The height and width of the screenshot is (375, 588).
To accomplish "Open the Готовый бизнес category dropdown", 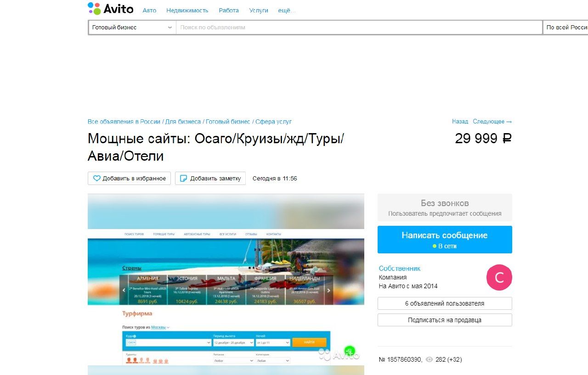I will coord(132,28).
